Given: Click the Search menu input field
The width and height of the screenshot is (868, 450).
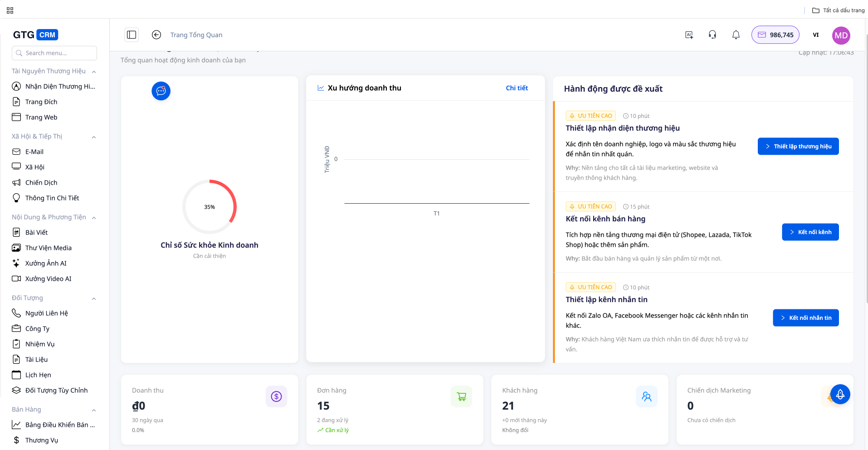Looking at the screenshot, I should tap(54, 53).
